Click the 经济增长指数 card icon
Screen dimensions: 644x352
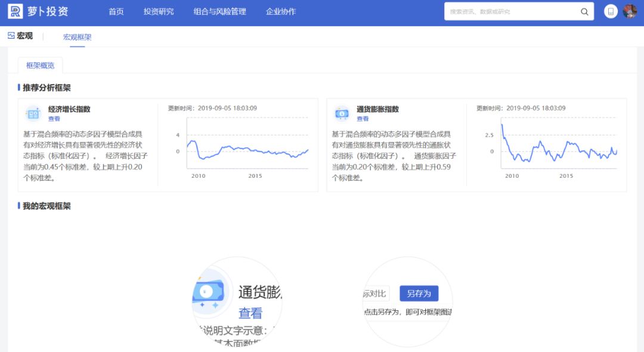tap(33, 113)
